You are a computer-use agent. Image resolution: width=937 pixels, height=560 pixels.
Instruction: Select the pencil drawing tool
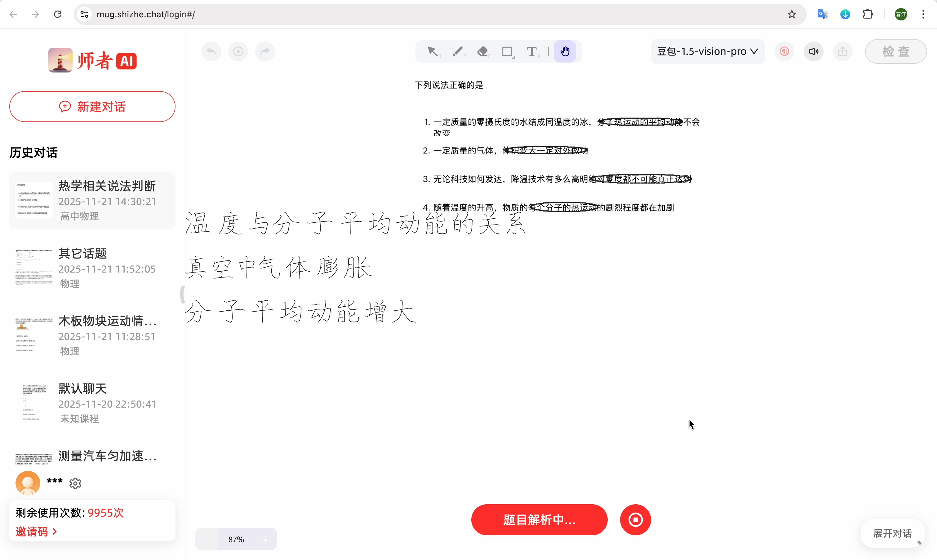pos(457,51)
